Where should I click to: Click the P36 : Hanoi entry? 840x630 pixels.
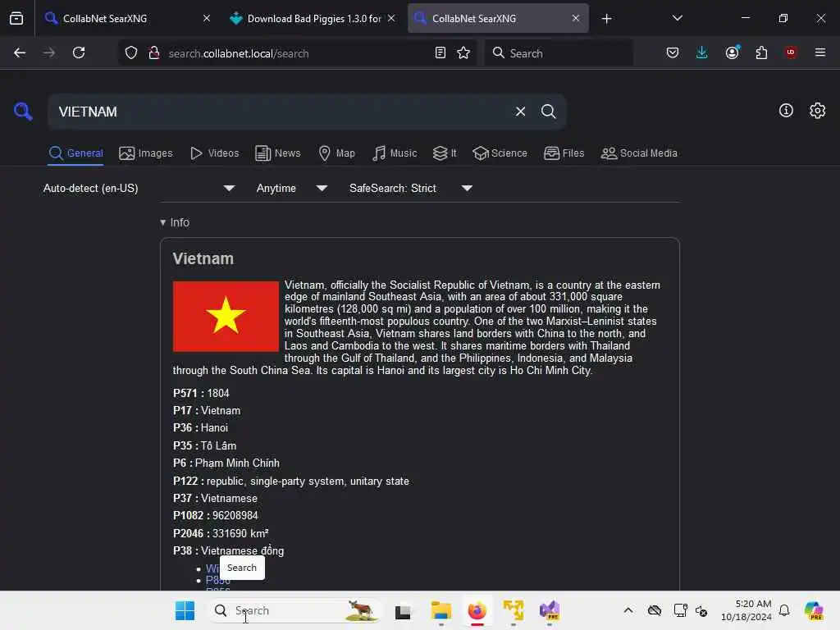click(200, 427)
